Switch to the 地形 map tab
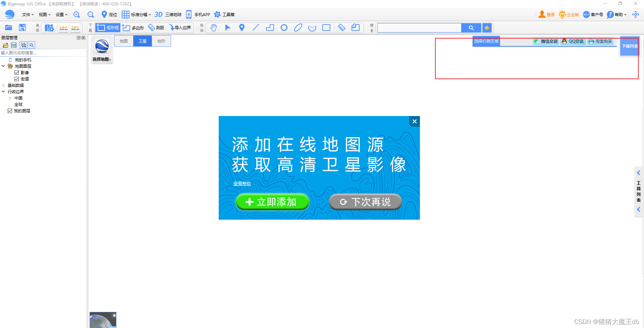 pos(161,41)
